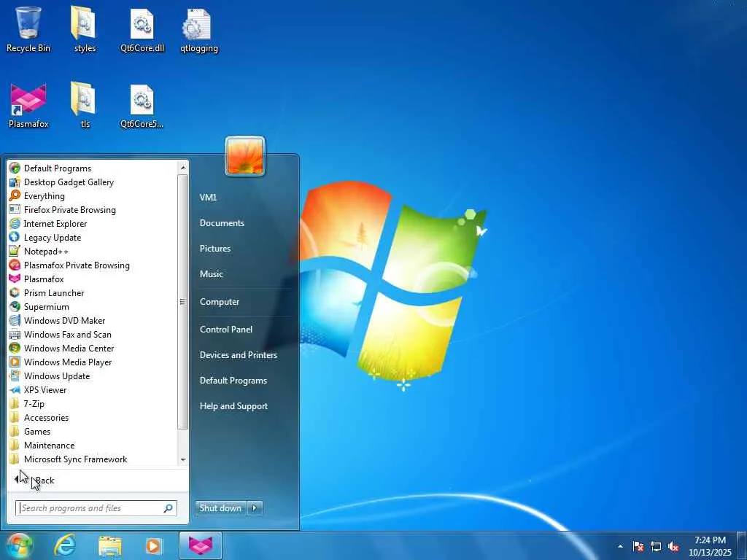This screenshot has width=747, height=560.
Task: Open the Recycle Bin desktop icon
Action: tap(28, 29)
